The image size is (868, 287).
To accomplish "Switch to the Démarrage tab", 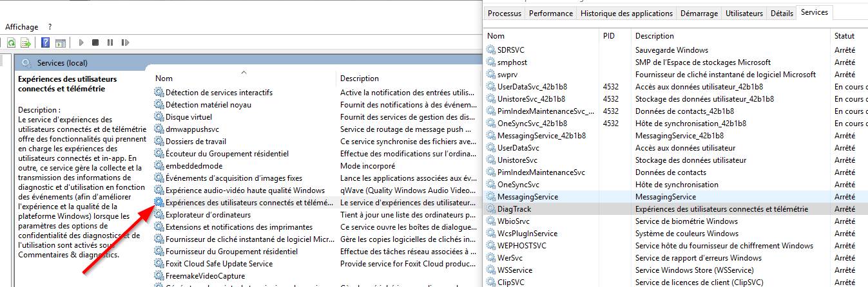I will (x=698, y=14).
